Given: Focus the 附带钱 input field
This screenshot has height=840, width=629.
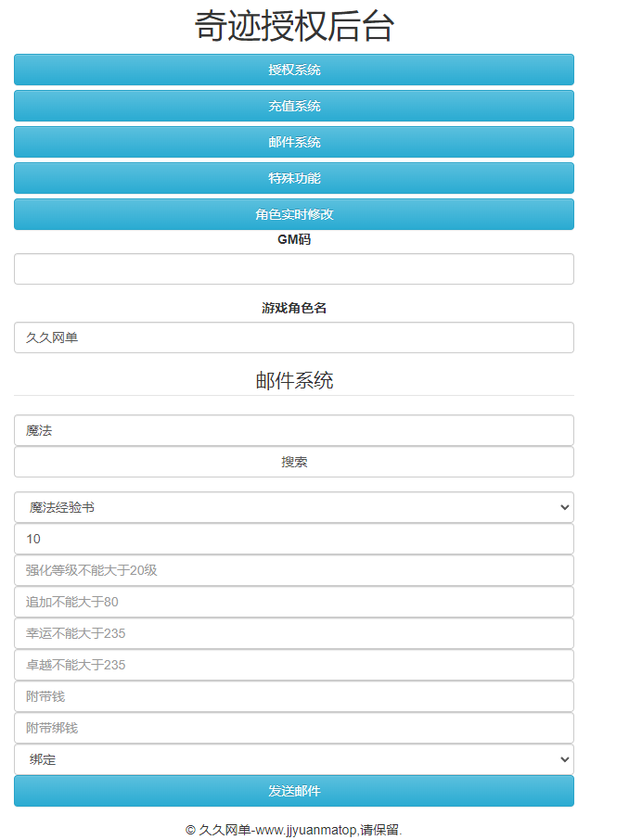Looking at the screenshot, I should [294, 696].
